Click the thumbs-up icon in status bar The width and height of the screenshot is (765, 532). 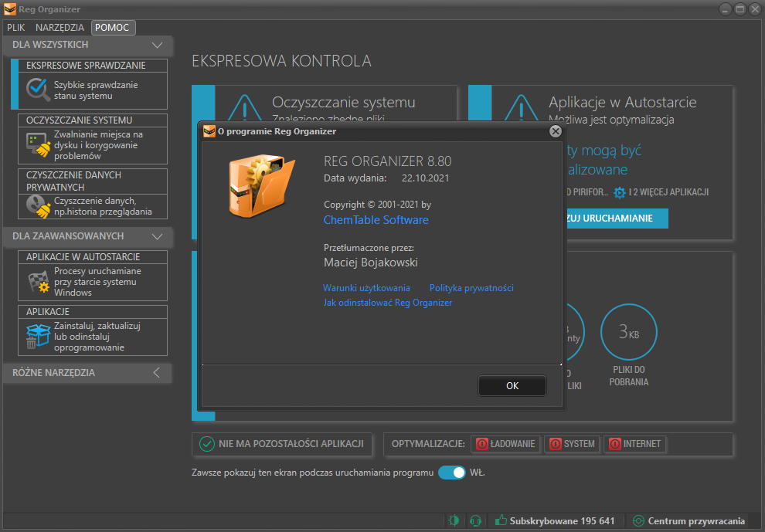tap(501, 520)
